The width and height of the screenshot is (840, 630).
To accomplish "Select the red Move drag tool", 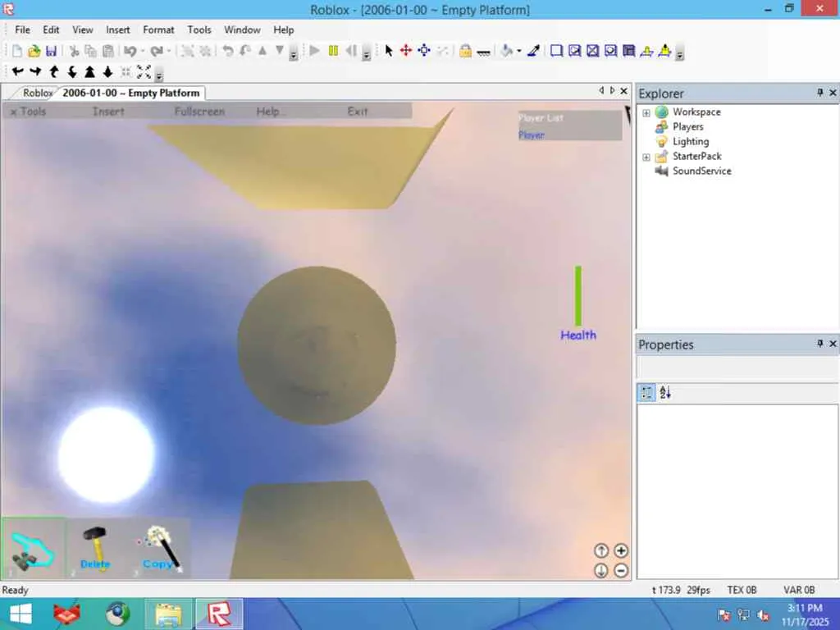I will 406,51.
